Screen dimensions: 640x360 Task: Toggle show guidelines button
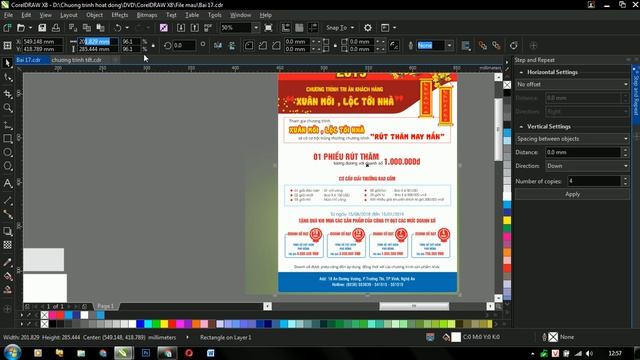click(313, 28)
